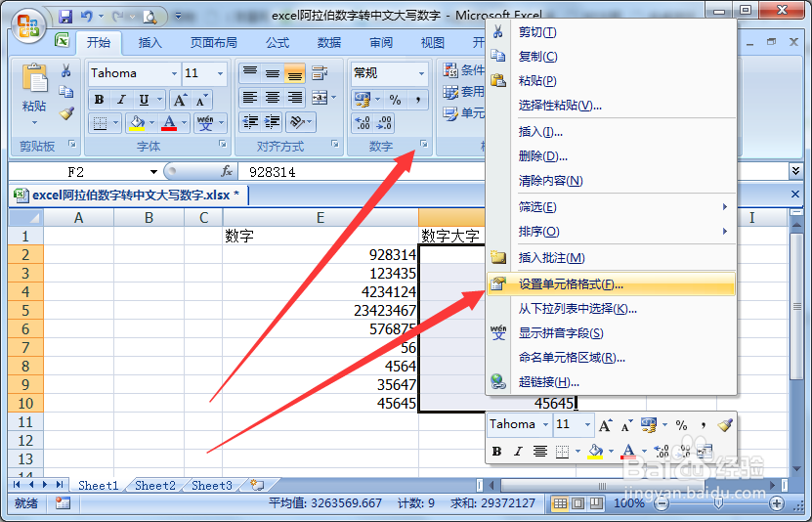Image resolution: width=812 pixels, height=522 pixels.
Task: Toggle bottom align, the highlighted alignment button
Action: (x=295, y=73)
